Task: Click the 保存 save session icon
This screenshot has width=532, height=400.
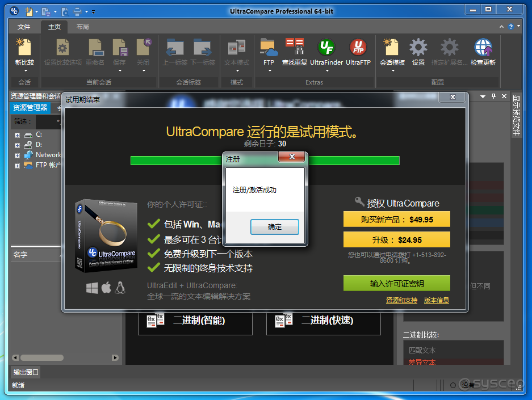Action: [x=119, y=47]
